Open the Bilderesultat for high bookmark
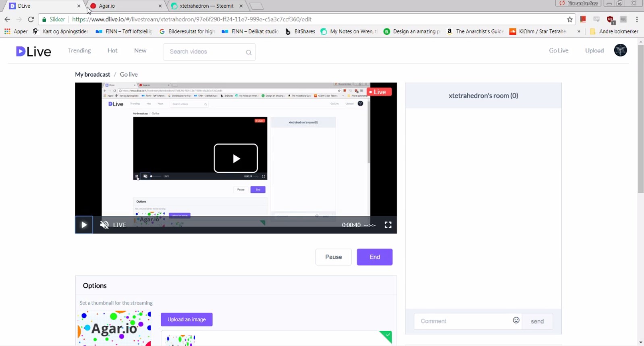 (x=187, y=31)
